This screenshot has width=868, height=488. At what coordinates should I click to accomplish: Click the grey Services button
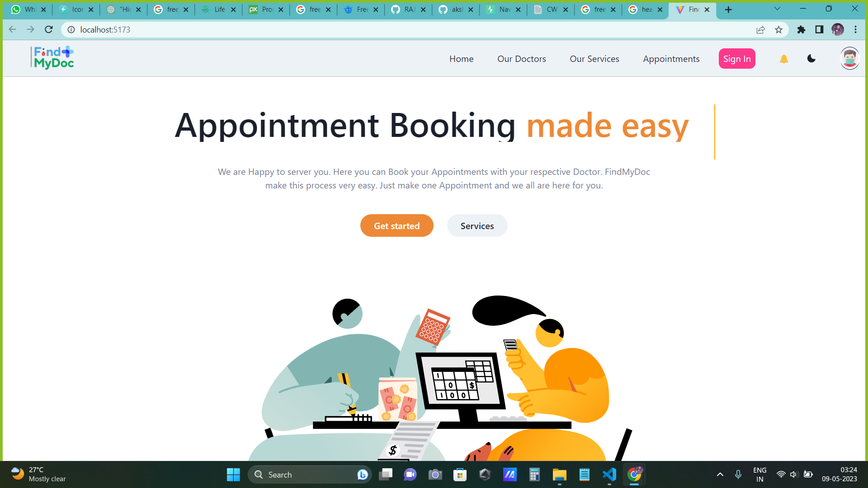click(477, 226)
